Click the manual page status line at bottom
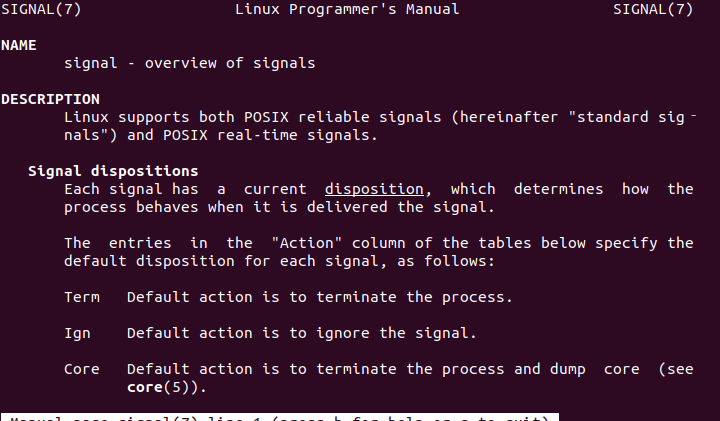Image resolution: width=720 pixels, height=421 pixels. [280, 416]
